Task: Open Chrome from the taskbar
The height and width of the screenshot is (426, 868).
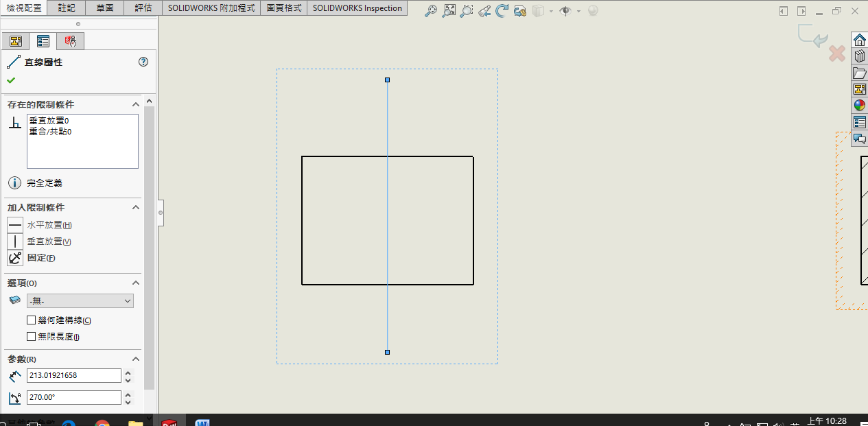Action: (102, 422)
